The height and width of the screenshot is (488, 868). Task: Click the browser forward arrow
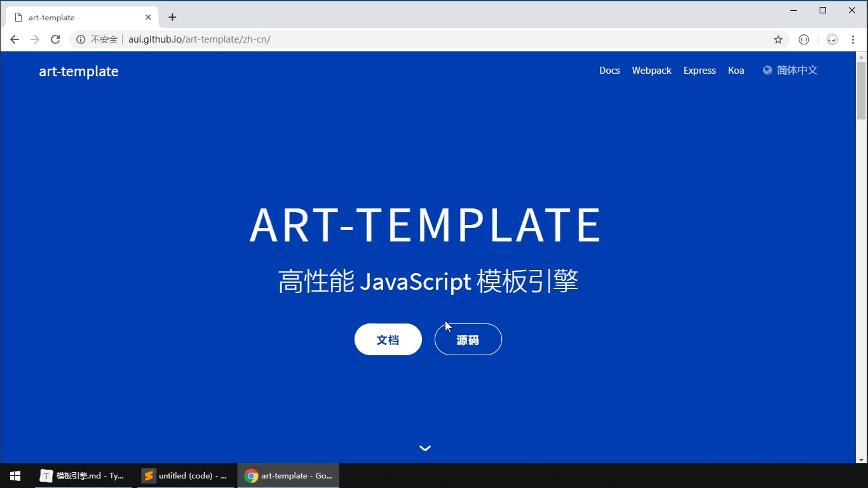click(x=35, y=39)
